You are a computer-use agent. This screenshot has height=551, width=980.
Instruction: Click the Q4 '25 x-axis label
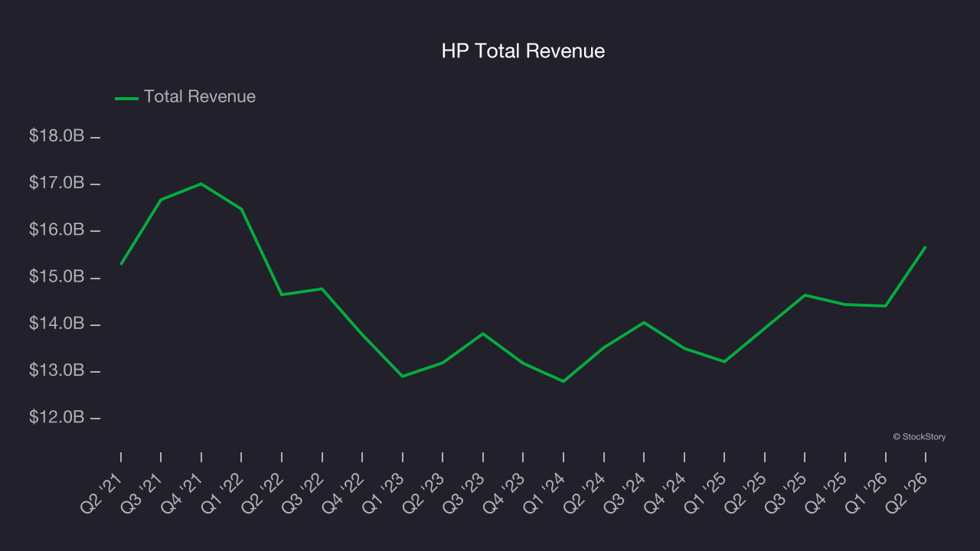click(827, 492)
